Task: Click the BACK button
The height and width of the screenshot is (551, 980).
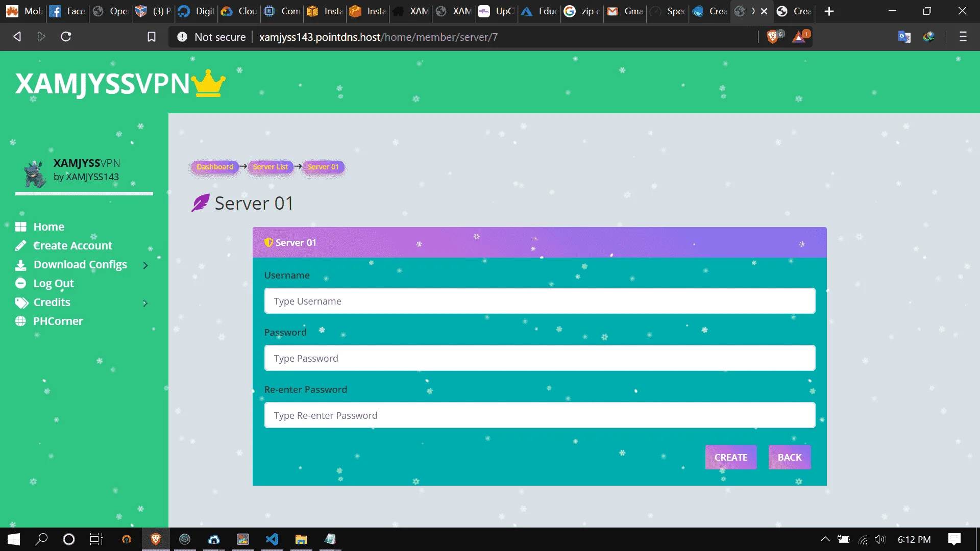Action: click(x=790, y=458)
